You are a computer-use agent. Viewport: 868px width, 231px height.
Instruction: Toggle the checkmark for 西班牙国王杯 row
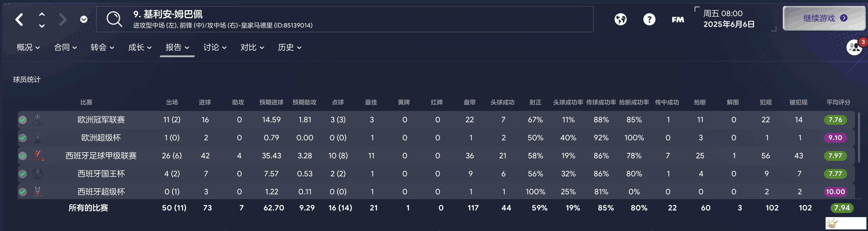pyautogui.click(x=22, y=174)
